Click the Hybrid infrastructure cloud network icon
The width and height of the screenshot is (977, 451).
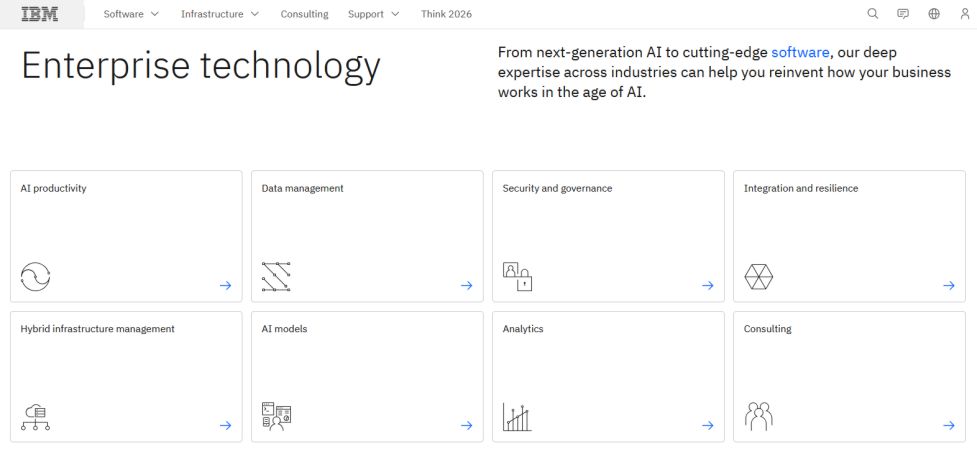(x=36, y=417)
